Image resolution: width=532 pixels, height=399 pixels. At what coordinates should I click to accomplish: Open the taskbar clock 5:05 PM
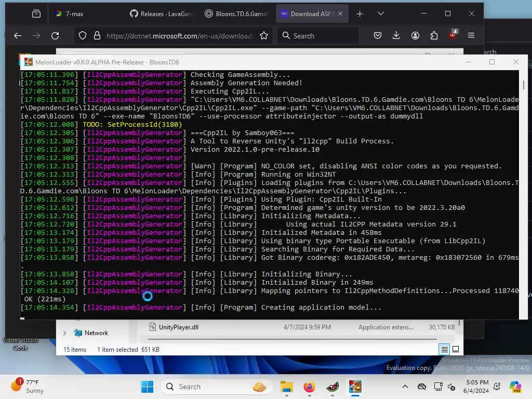[476, 387]
